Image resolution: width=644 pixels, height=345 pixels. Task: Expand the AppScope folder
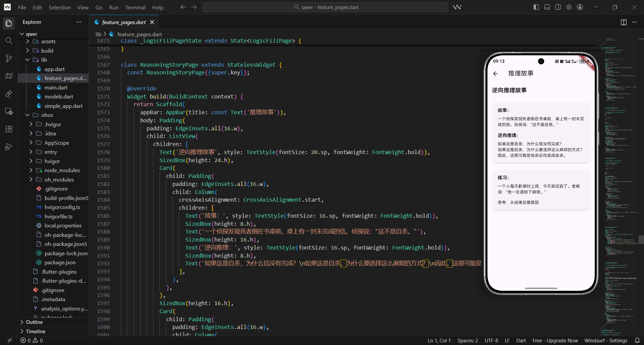point(53,143)
